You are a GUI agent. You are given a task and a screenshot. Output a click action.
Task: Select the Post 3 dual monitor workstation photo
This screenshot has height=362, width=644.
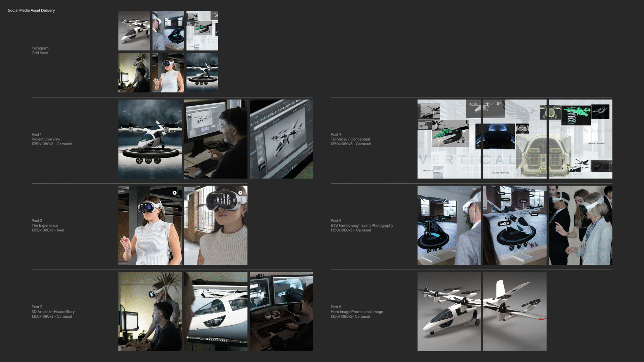pyautogui.click(x=281, y=311)
